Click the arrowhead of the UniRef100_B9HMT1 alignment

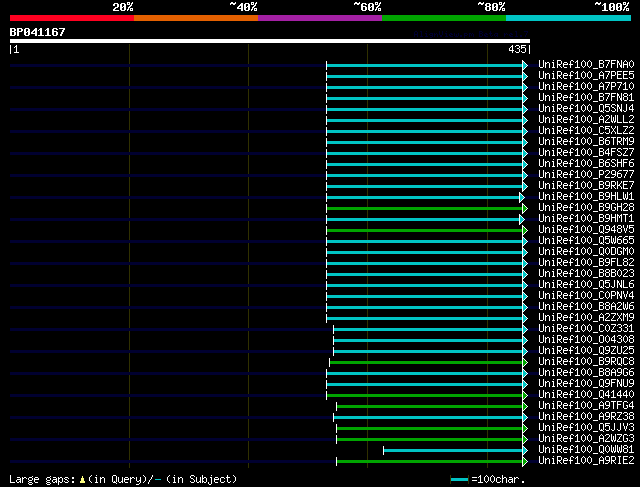point(522,220)
